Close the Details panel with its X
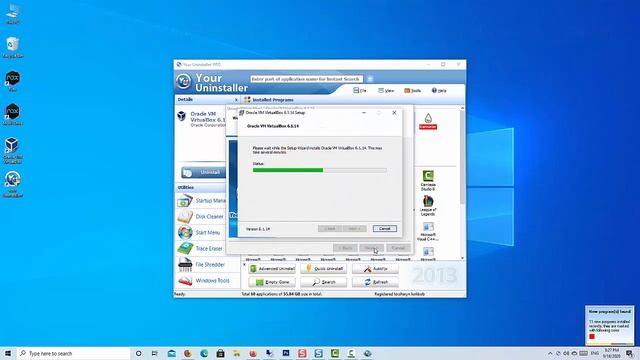This screenshot has width=640, height=360. pos(236,100)
